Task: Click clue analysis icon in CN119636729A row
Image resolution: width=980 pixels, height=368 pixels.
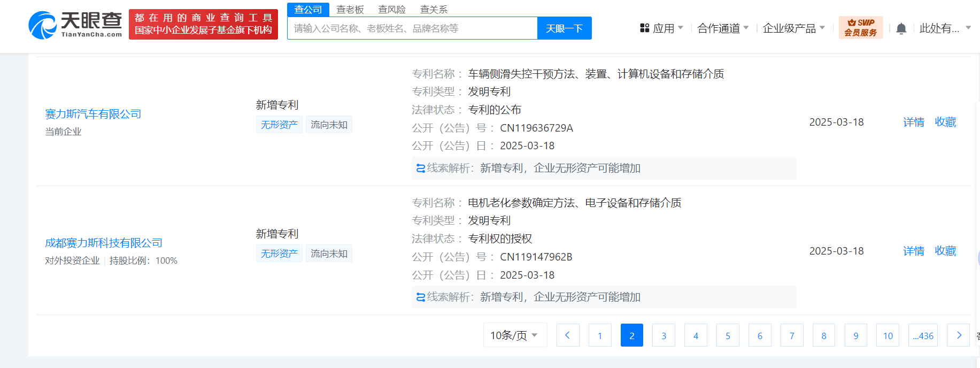Action: click(421, 168)
